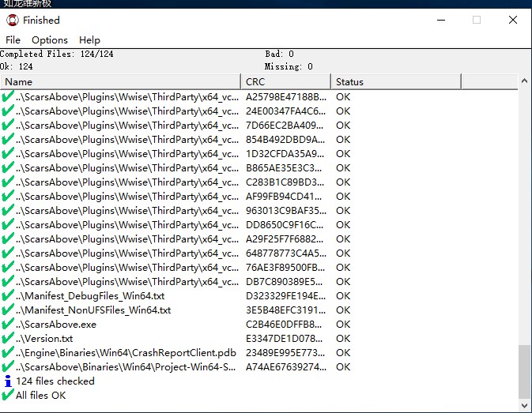Image resolution: width=532 pixels, height=413 pixels.
Task: Click the vertical scrollbar thumb
Action: [524, 372]
